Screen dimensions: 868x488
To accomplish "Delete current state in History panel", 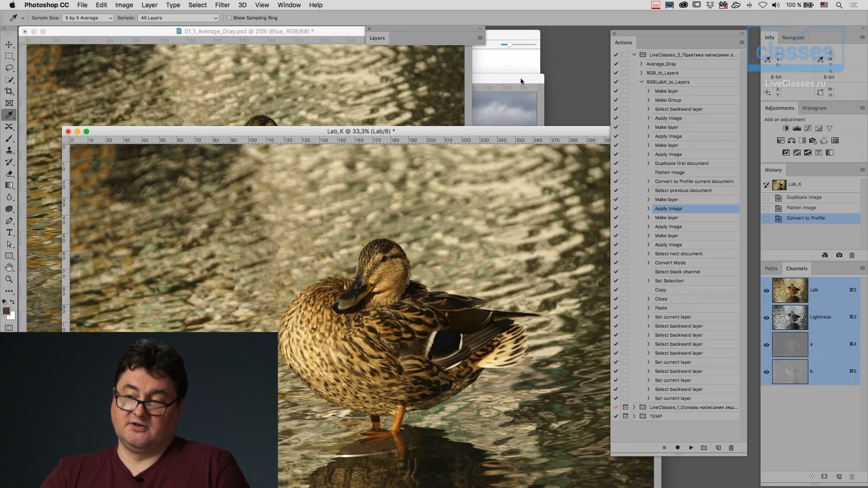I will tap(852, 255).
